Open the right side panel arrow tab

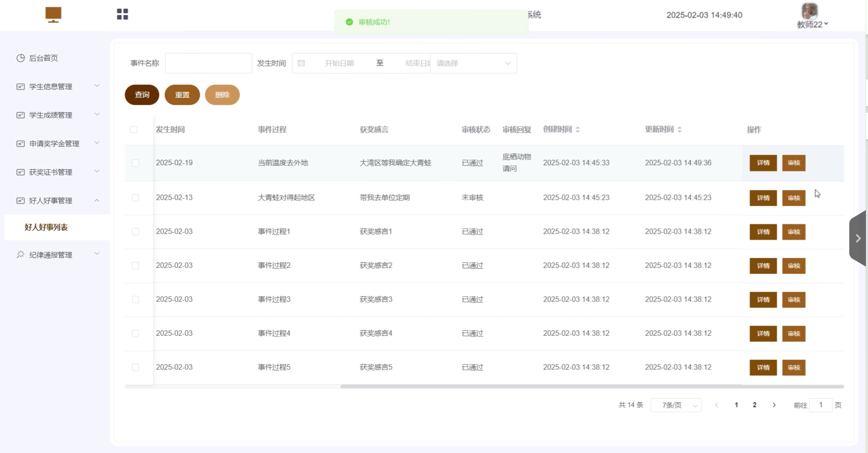click(x=858, y=238)
